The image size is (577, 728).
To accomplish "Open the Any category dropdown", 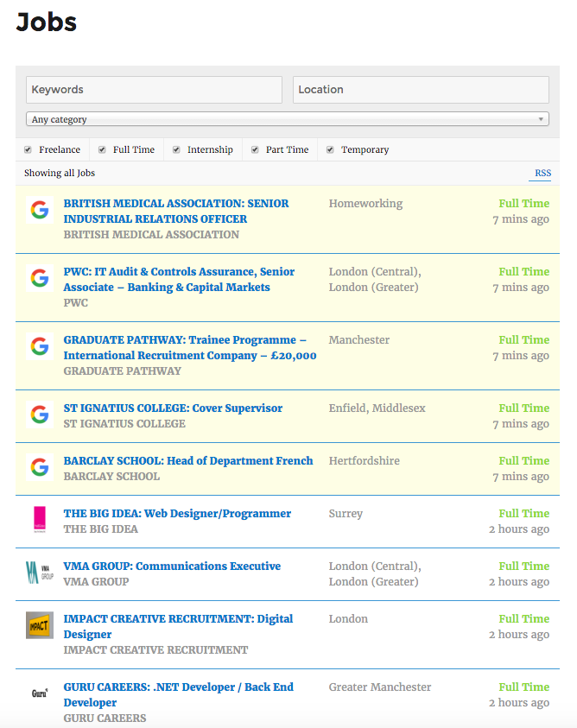I will click(x=288, y=119).
